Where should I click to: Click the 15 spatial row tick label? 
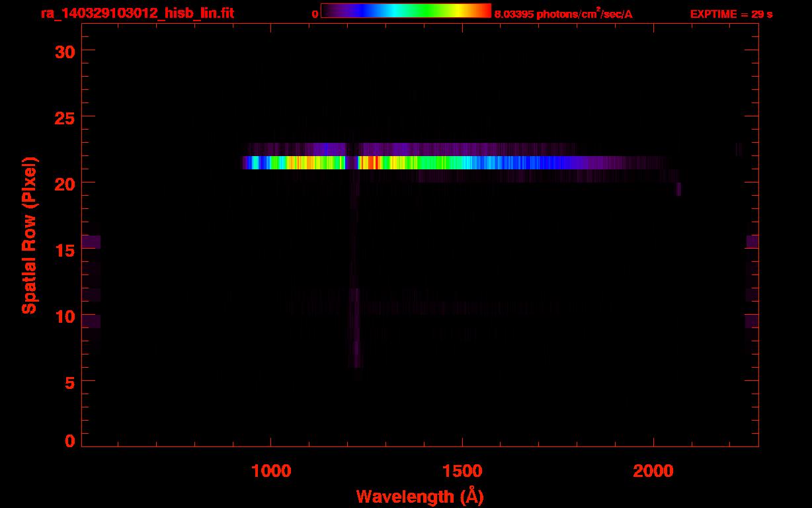click(x=66, y=249)
